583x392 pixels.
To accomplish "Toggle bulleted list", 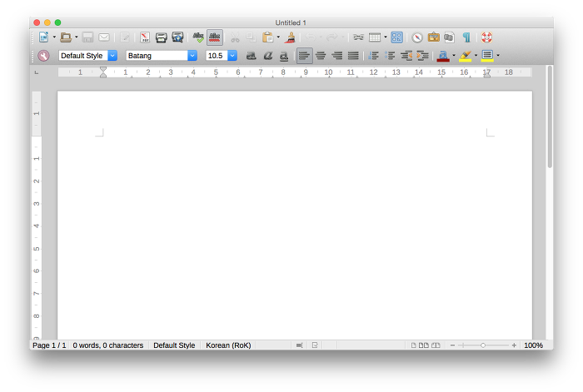I will coord(390,56).
